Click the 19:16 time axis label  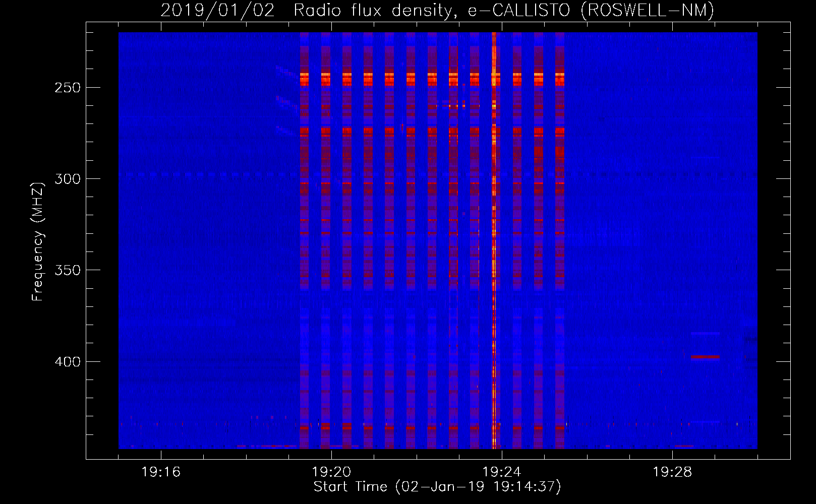click(161, 472)
